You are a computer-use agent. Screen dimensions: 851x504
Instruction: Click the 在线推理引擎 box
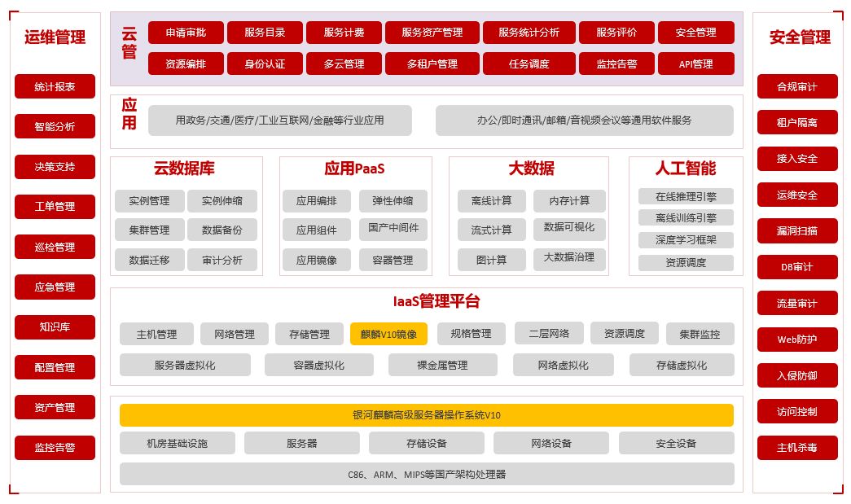(x=686, y=196)
